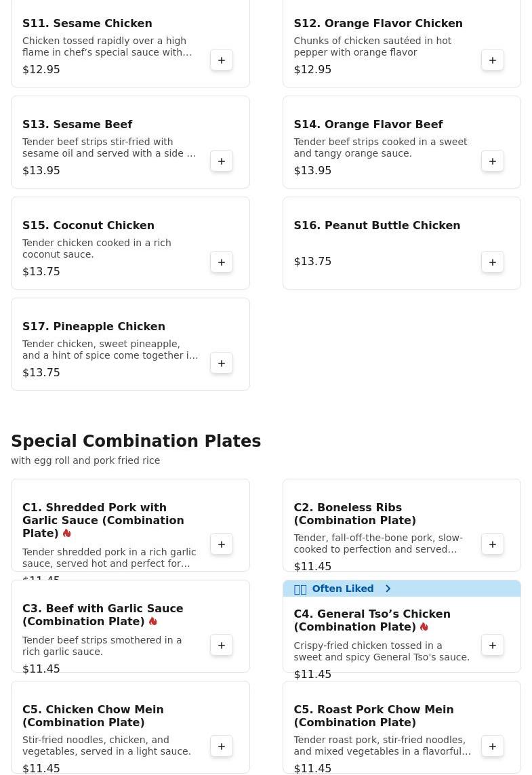Open S11. Sesame Chicken item title
The width and height of the screenshot is (532, 775).
point(87,24)
